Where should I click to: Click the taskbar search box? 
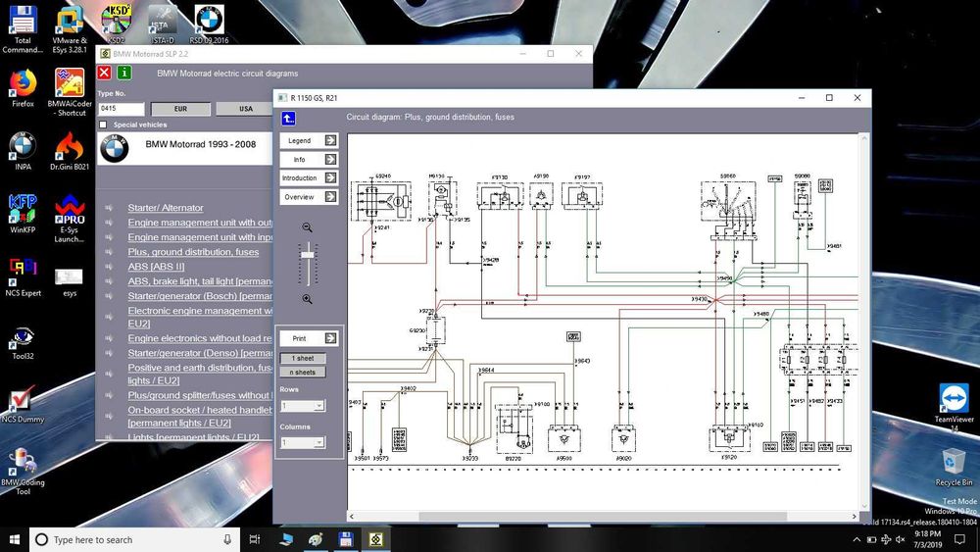[134, 539]
